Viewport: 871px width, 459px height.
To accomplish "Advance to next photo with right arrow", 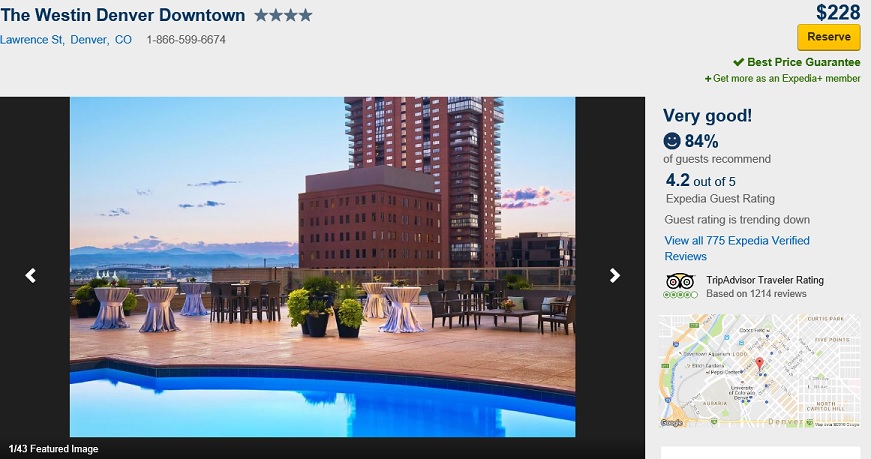I will [x=614, y=275].
